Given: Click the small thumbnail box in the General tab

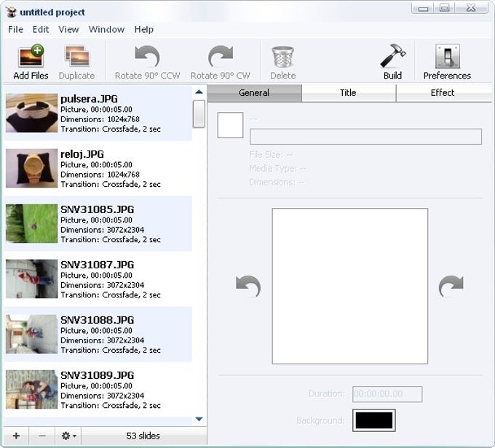Looking at the screenshot, I should [x=230, y=125].
